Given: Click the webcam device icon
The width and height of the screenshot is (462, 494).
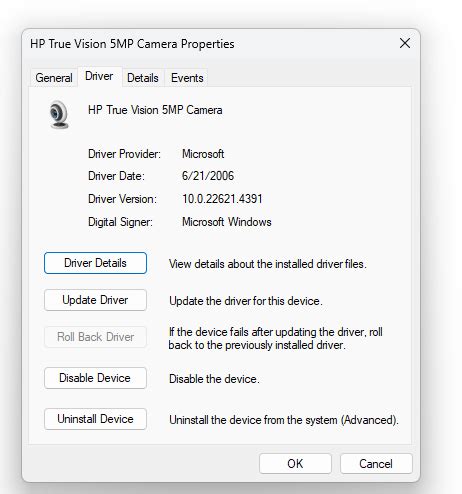Looking at the screenshot, I should tap(59, 114).
